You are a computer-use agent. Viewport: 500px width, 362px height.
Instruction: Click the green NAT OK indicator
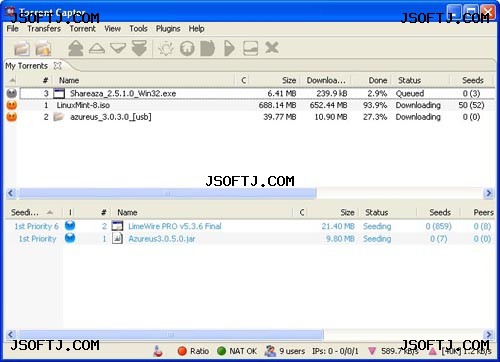click(x=237, y=351)
